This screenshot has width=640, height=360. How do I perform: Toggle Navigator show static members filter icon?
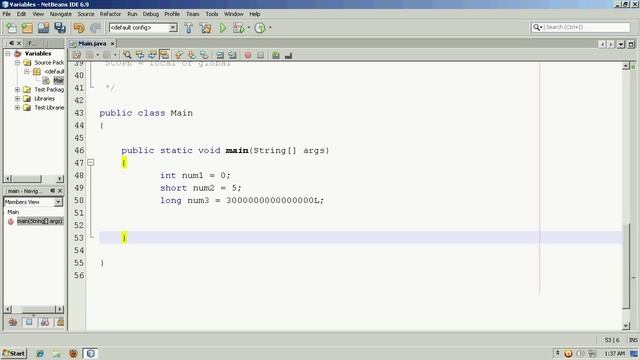pos(44,322)
